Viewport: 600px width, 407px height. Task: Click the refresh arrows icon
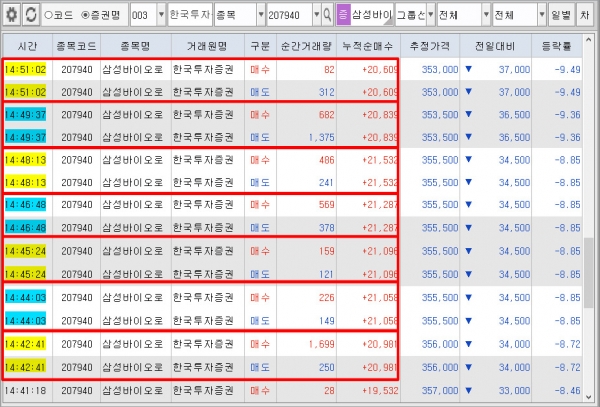(x=31, y=15)
